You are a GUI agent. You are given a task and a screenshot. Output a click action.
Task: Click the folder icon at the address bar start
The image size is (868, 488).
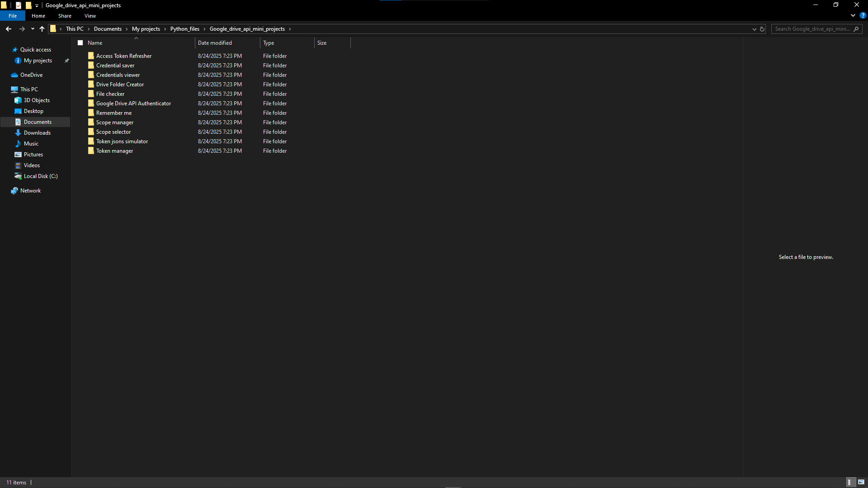(53, 29)
